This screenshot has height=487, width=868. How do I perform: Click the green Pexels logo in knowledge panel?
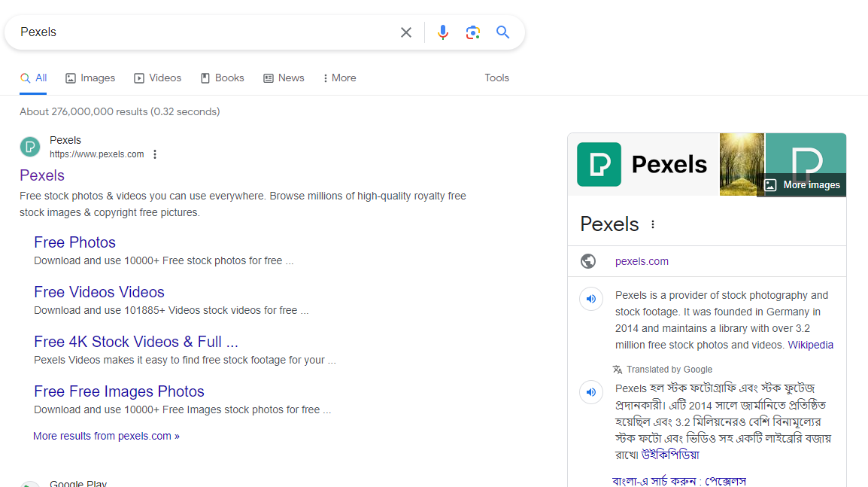click(x=599, y=163)
